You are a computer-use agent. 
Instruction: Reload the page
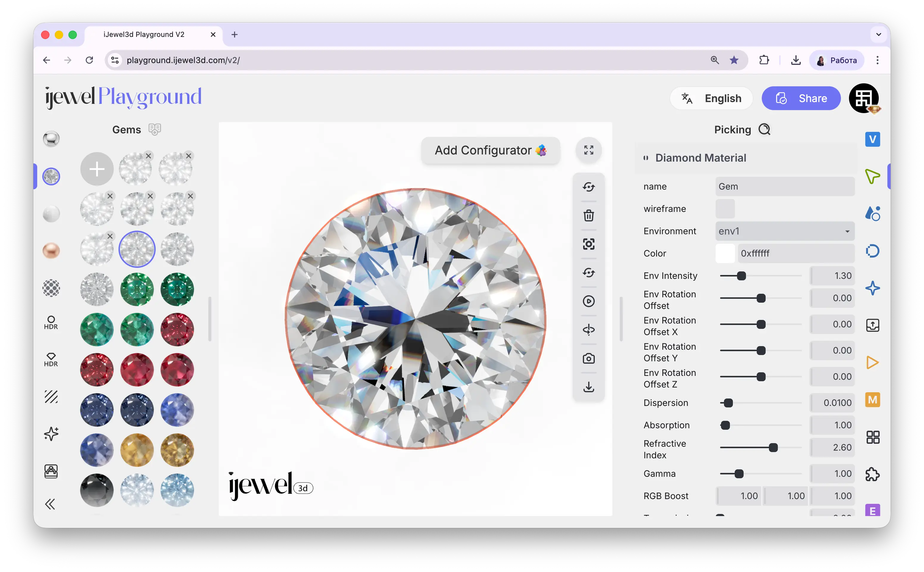tap(89, 60)
